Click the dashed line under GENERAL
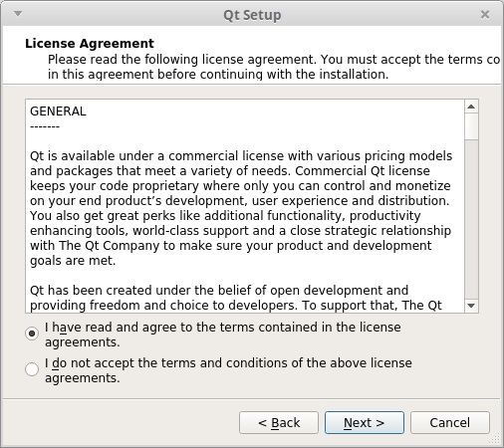Image resolution: width=504 pixels, height=448 pixels. click(x=45, y=126)
